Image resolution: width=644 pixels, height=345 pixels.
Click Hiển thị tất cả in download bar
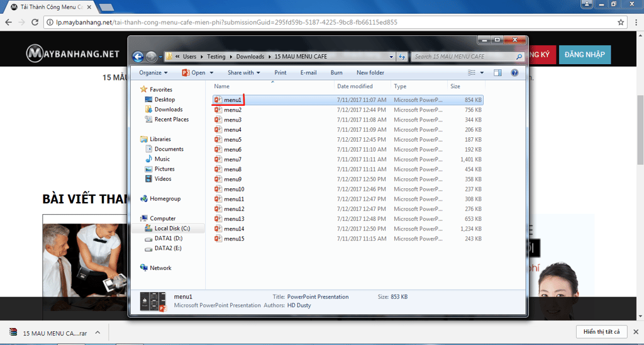point(601,331)
